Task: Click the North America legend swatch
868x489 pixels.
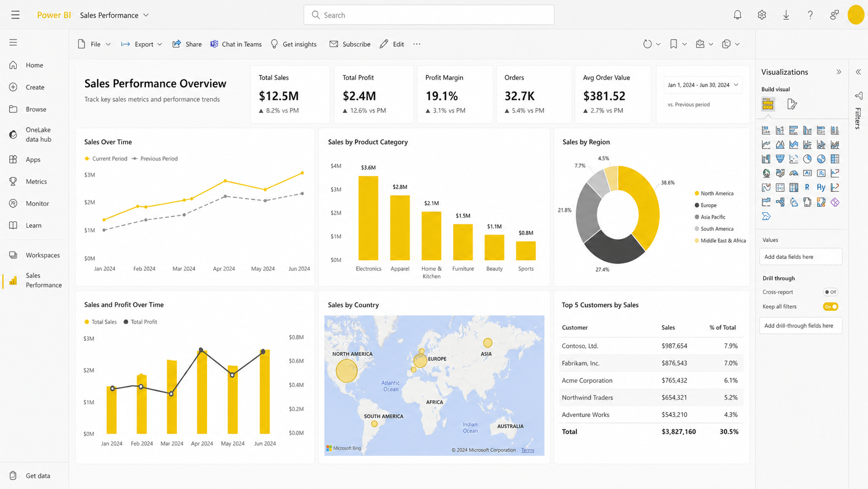Action: pyautogui.click(x=697, y=193)
